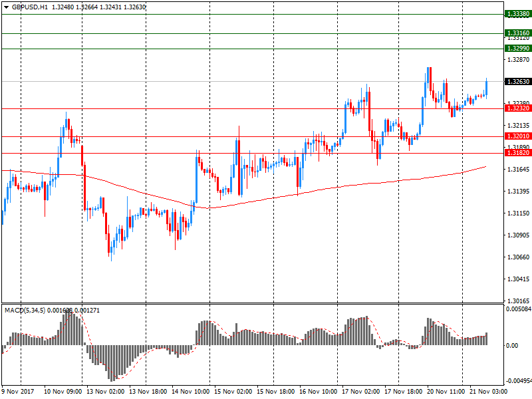Click the 16 Nov 10:00 time axis label
This screenshot has width=532, height=399.
pyautogui.click(x=319, y=392)
